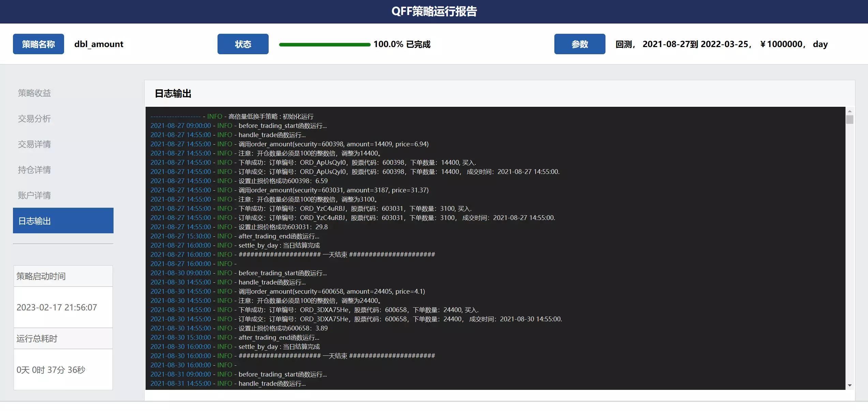Click log line 设置止损价格成功600658: 3.89
Screen dimensions: 868x411
[239, 328]
